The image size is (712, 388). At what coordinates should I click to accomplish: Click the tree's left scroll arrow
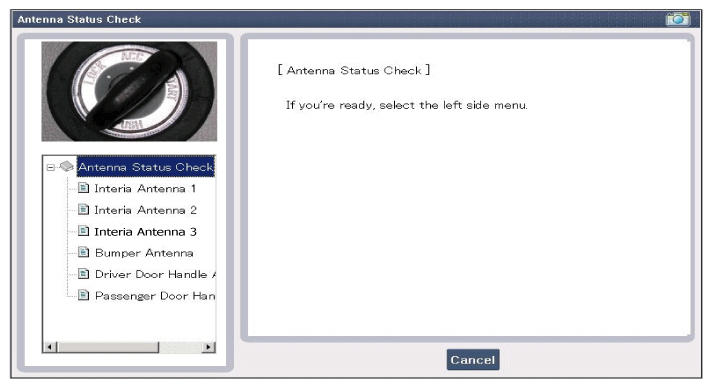49,348
